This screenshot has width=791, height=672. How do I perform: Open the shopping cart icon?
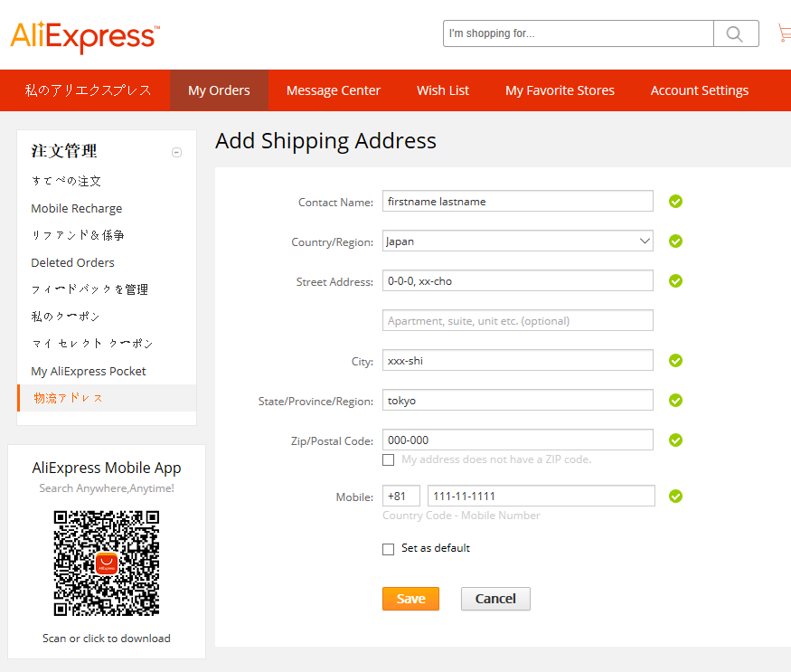click(x=785, y=33)
